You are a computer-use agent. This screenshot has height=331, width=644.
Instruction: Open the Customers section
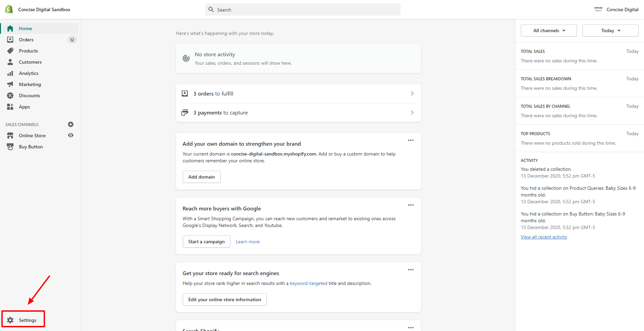(x=30, y=62)
